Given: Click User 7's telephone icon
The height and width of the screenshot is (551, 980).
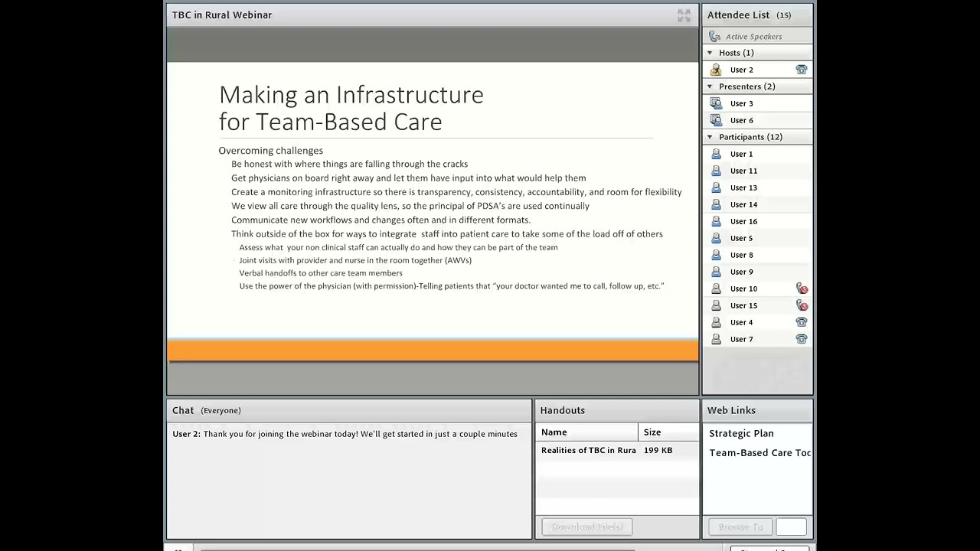Looking at the screenshot, I should pos(802,339).
